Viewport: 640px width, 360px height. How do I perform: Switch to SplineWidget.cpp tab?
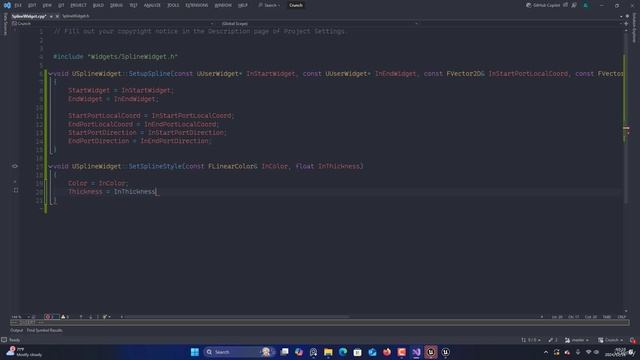[x=29, y=16]
